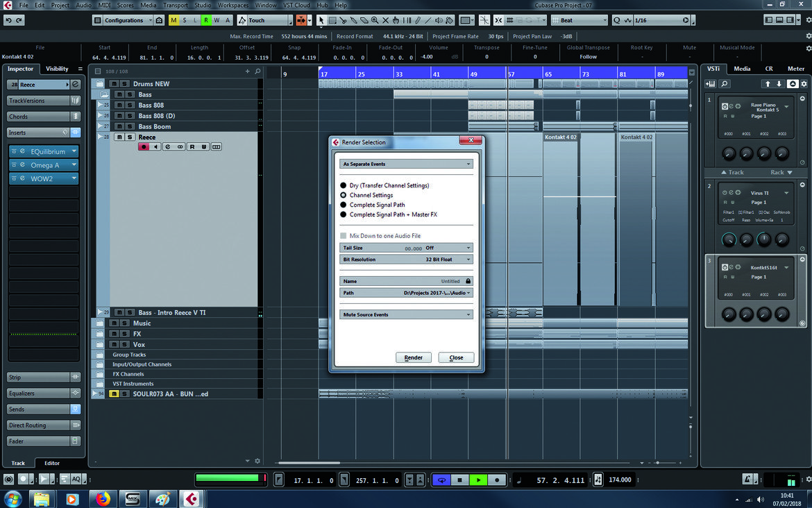Select the Zoom magnifier tool in toolbar
812x508 pixels.
375,20
